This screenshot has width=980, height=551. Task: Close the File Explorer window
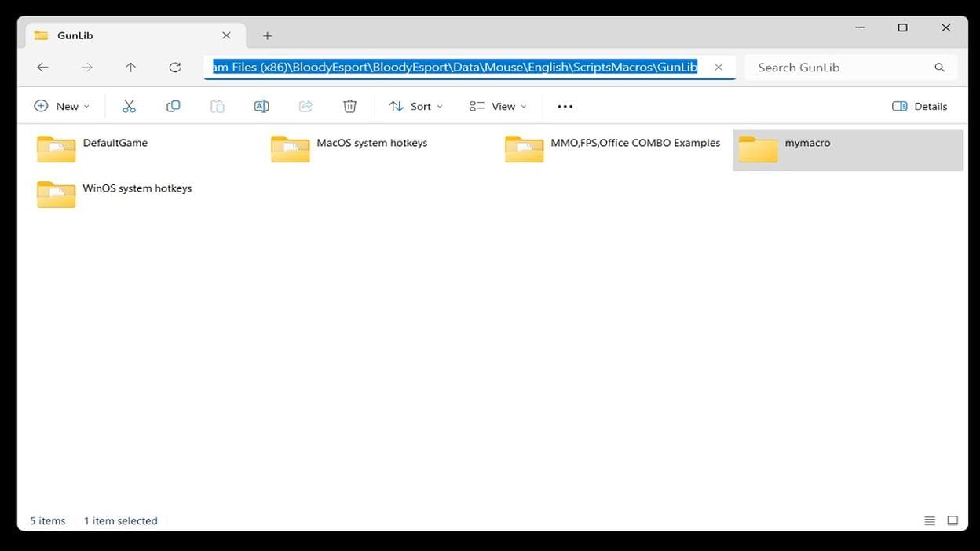tap(946, 27)
